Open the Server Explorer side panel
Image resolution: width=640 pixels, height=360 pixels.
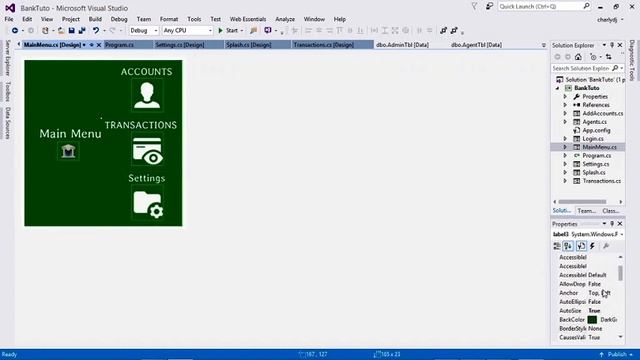coord(7,58)
